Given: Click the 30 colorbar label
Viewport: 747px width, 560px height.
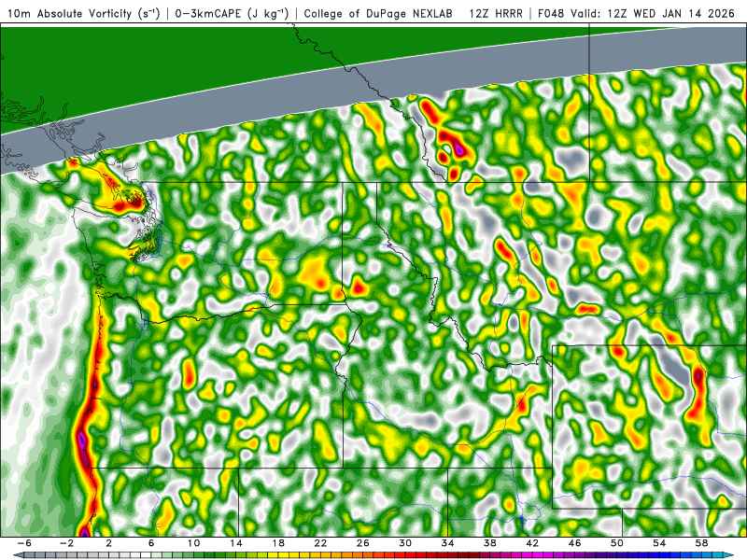Looking at the screenshot, I should coord(405,543).
